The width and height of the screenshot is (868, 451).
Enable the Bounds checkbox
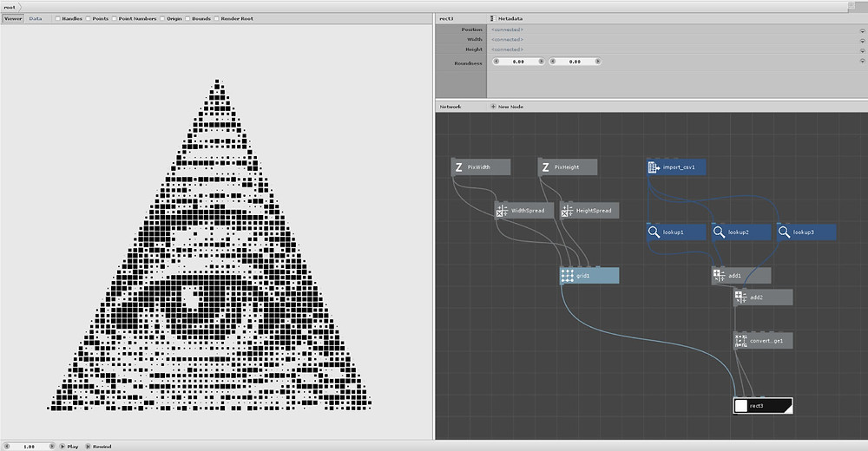[187, 18]
